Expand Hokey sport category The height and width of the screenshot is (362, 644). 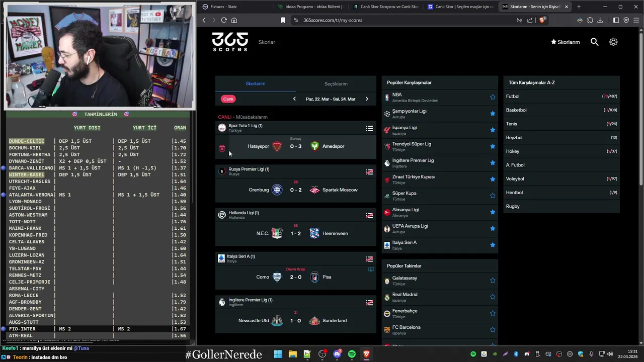pos(561,151)
